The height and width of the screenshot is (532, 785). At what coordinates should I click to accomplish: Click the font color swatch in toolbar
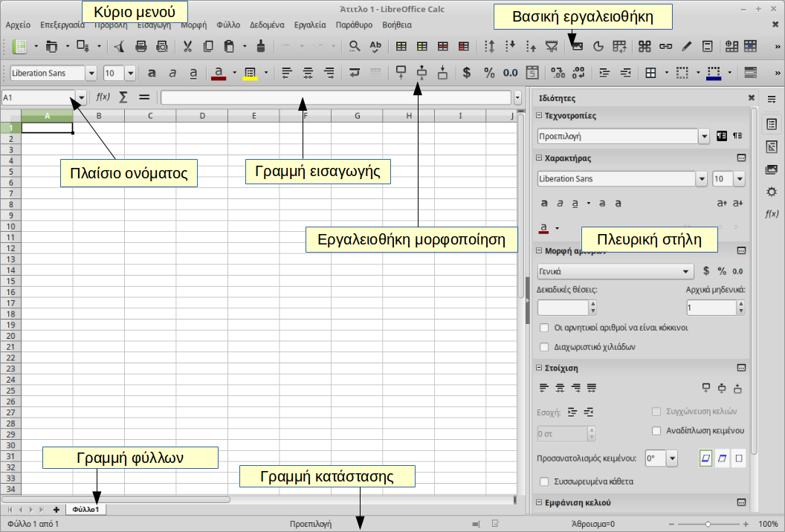click(219, 73)
